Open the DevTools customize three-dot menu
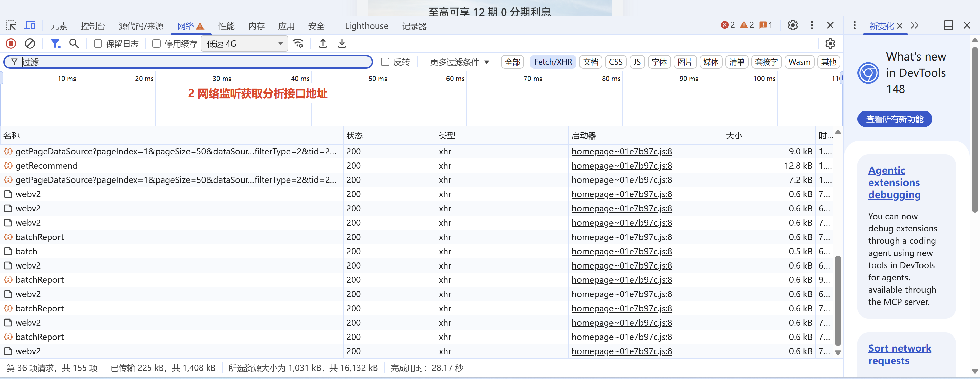The width and height of the screenshot is (980, 379). tap(812, 25)
